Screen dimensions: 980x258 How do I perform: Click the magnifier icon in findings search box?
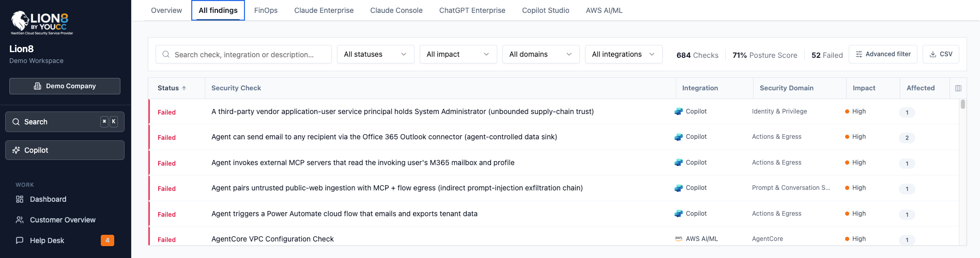coord(166,54)
